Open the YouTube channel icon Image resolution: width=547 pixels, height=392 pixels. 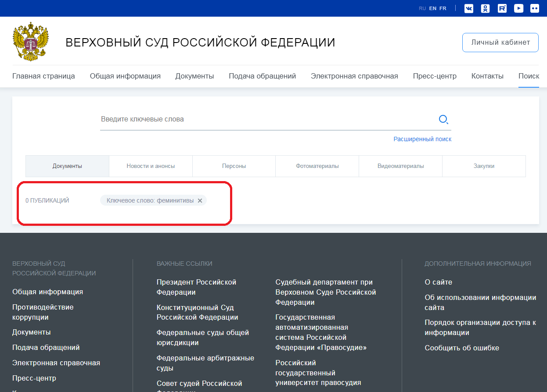(x=519, y=8)
